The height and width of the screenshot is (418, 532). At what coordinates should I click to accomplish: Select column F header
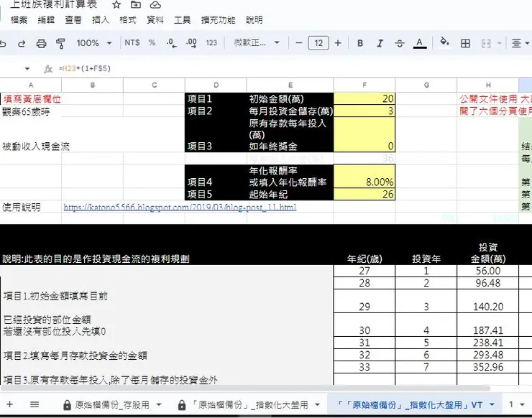click(364, 85)
